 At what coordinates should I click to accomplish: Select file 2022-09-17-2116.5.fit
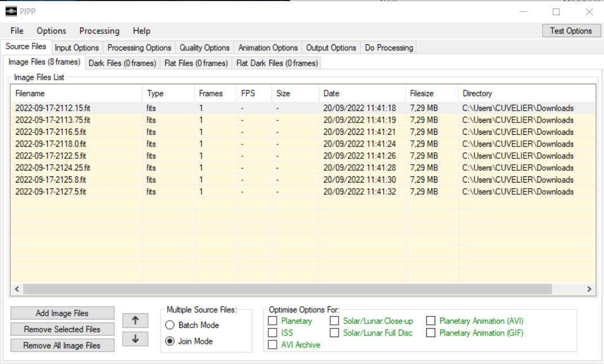[51, 132]
